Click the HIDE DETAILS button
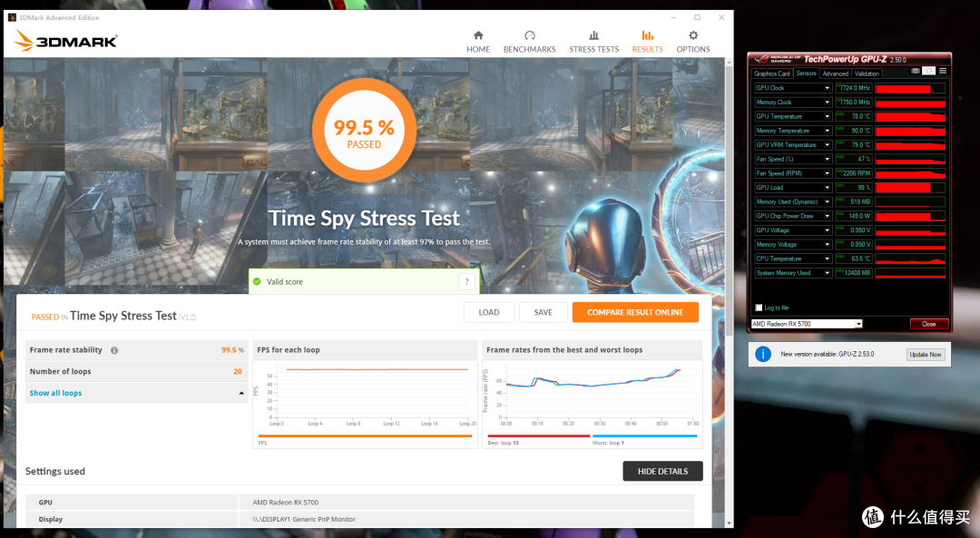This screenshot has height=538, width=980. point(662,471)
